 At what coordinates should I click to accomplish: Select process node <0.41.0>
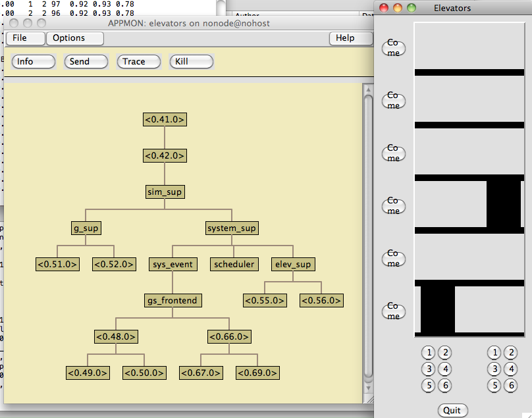coord(165,119)
